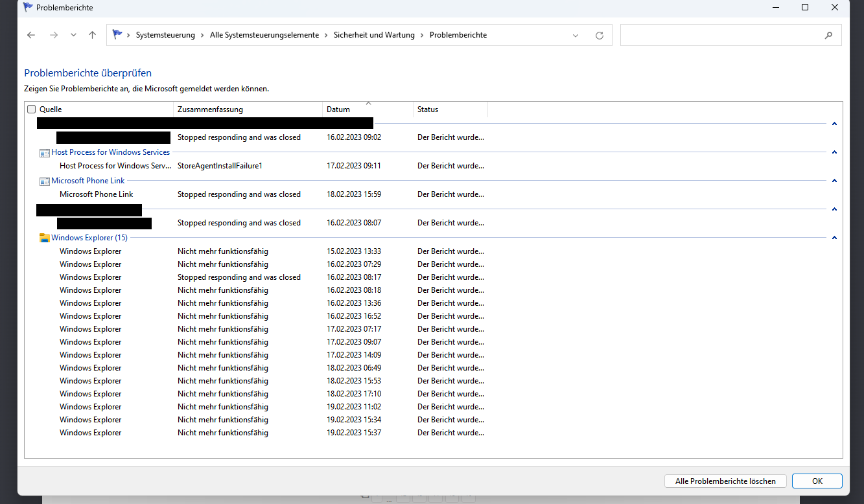The width and height of the screenshot is (864, 504).
Task: Collapse the second redacted group above Windows Explorer
Action: [834, 209]
